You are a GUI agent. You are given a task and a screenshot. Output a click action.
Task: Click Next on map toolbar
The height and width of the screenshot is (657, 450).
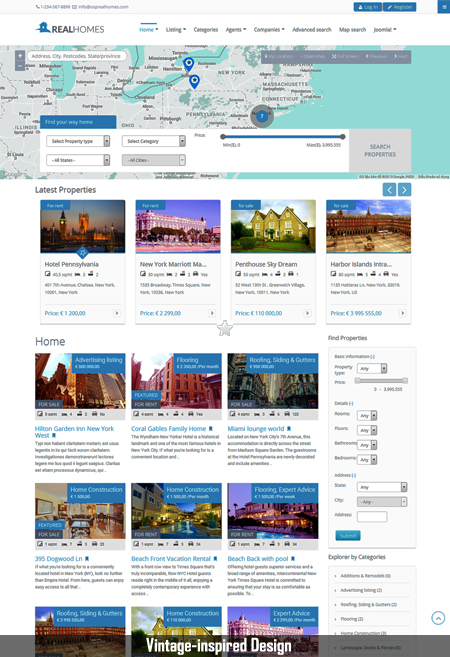click(x=401, y=56)
